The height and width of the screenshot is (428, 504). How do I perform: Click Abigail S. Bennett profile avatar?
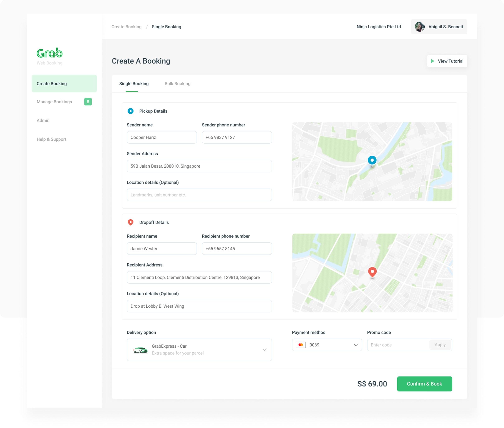tap(420, 27)
